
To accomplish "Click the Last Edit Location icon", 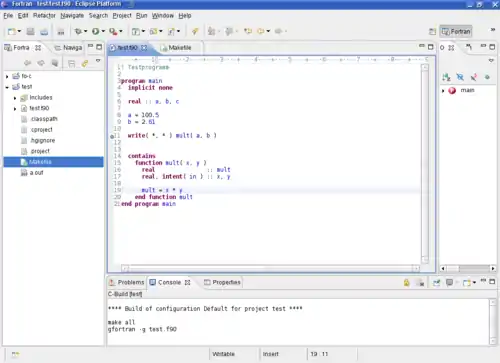I will pyautogui.click(x=248, y=31).
